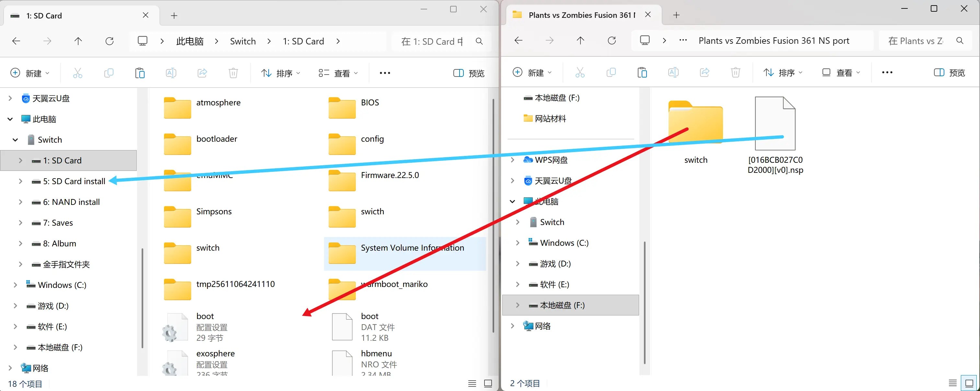
Task: Toggle preview pane in Plants vs Zombies window
Action: point(950,72)
